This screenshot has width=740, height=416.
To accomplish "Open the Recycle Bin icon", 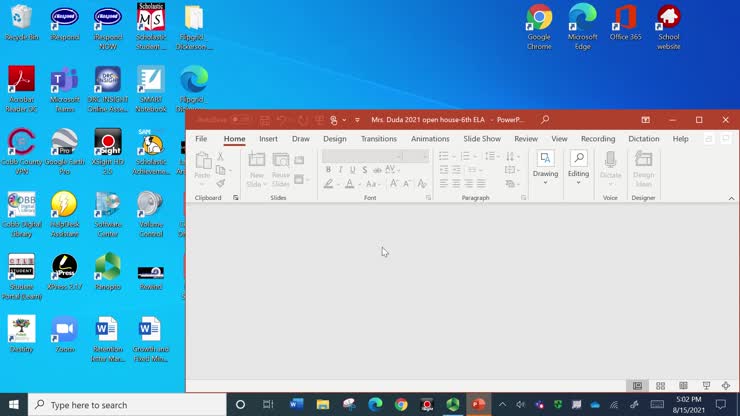I will coord(20,24).
